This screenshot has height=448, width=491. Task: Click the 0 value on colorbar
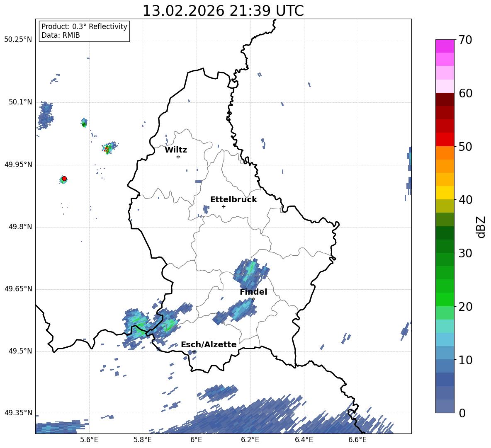pos(462,413)
